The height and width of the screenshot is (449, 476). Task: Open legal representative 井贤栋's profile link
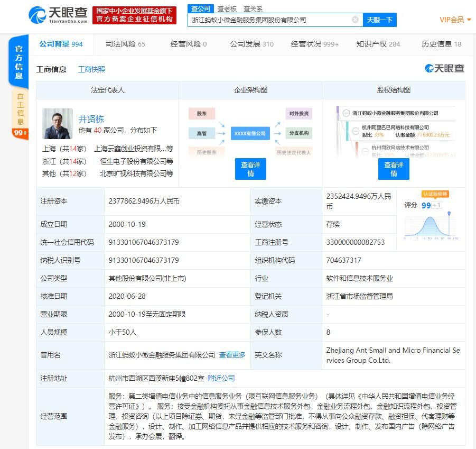[x=91, y=119]
